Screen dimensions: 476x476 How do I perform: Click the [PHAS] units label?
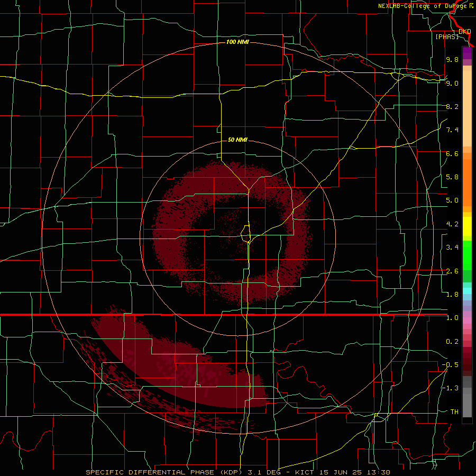point(447,36)
